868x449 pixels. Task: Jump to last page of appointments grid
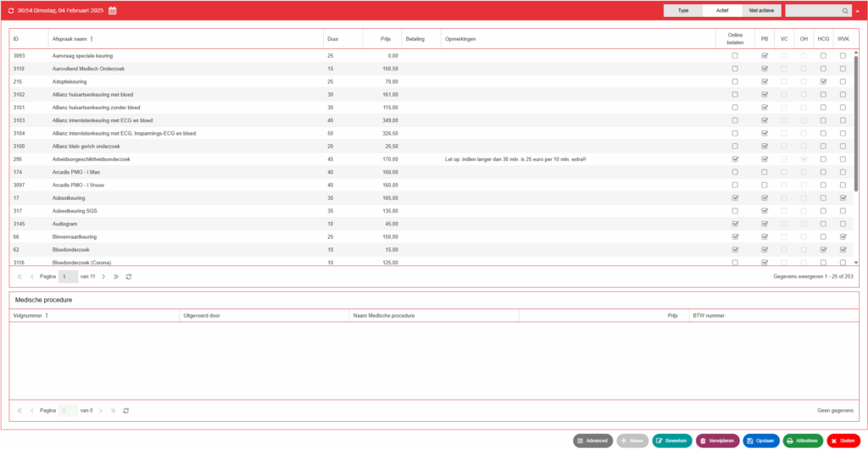tap(115, 276)
